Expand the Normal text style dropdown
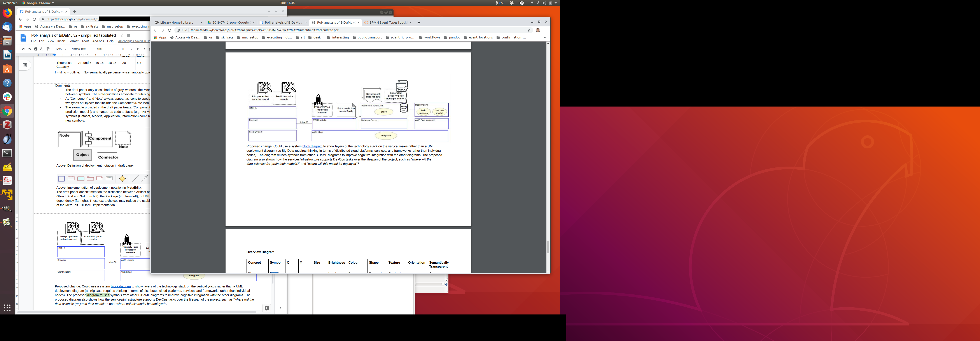Viewport: 980px width, 341px height. (81, 49)
